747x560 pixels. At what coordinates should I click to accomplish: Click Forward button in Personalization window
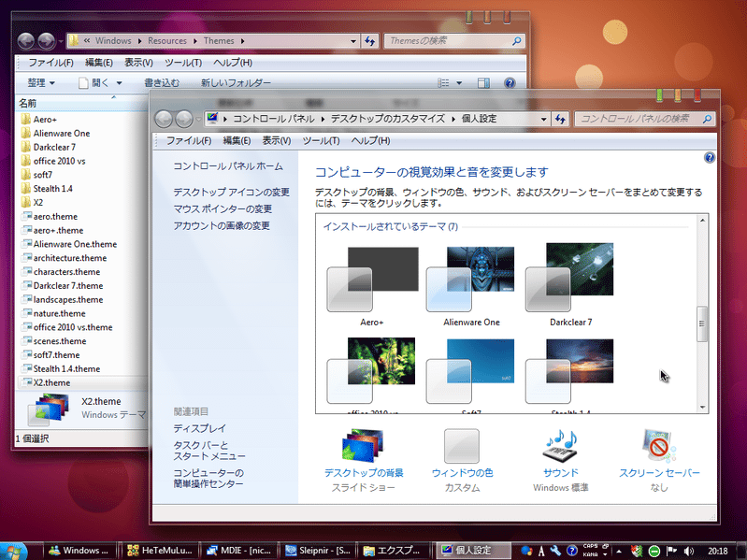(184, 119)
